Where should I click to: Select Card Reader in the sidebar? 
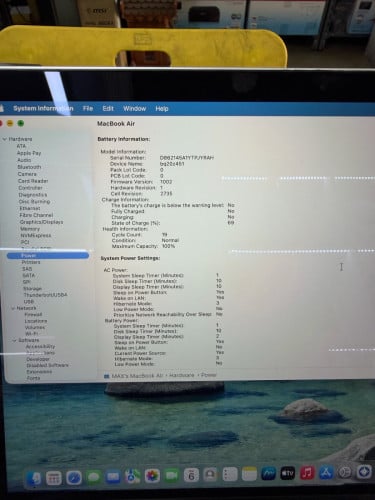(33, 181)
